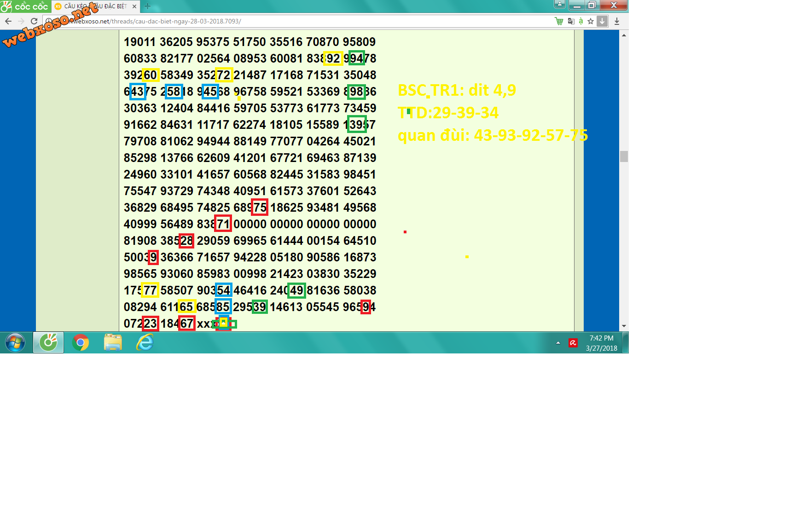This screenshot has height=532, width=801.
Task: Open Google Chrome from the taskbar
Action: [x=81, y=343]
